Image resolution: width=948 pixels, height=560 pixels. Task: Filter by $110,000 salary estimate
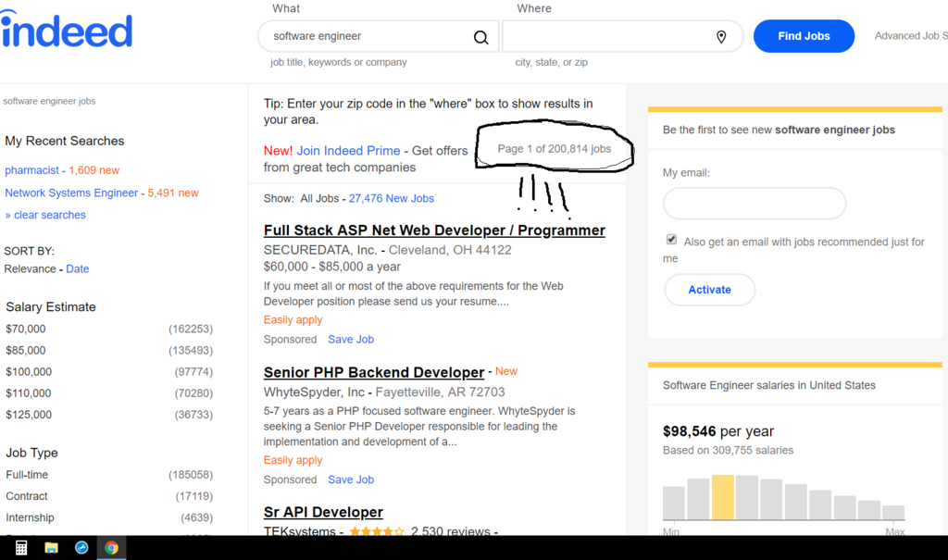29,393
